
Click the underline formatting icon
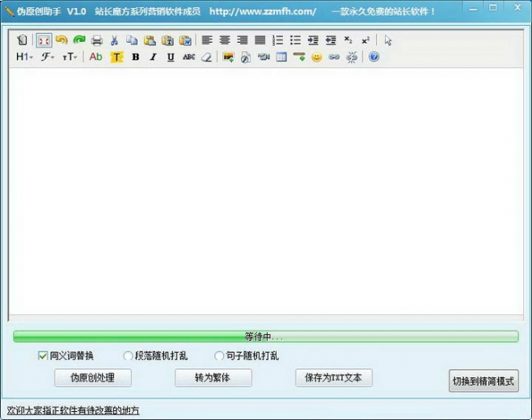tap(171, 57)
